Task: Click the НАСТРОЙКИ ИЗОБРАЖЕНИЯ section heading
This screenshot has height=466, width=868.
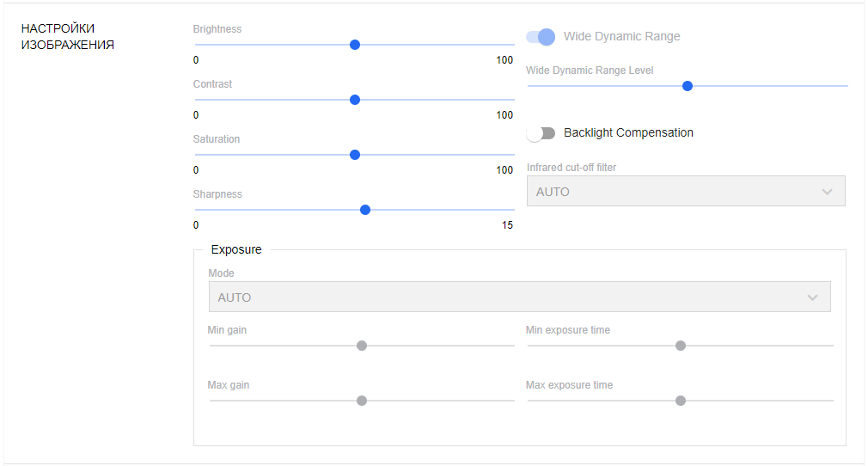Action: [x=68, y=37]
